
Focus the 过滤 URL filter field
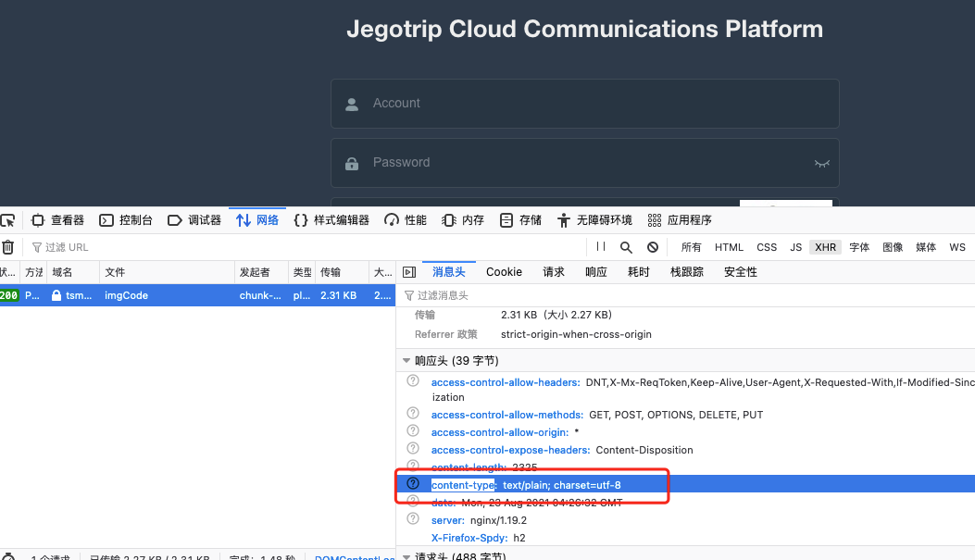coord(305,247)
